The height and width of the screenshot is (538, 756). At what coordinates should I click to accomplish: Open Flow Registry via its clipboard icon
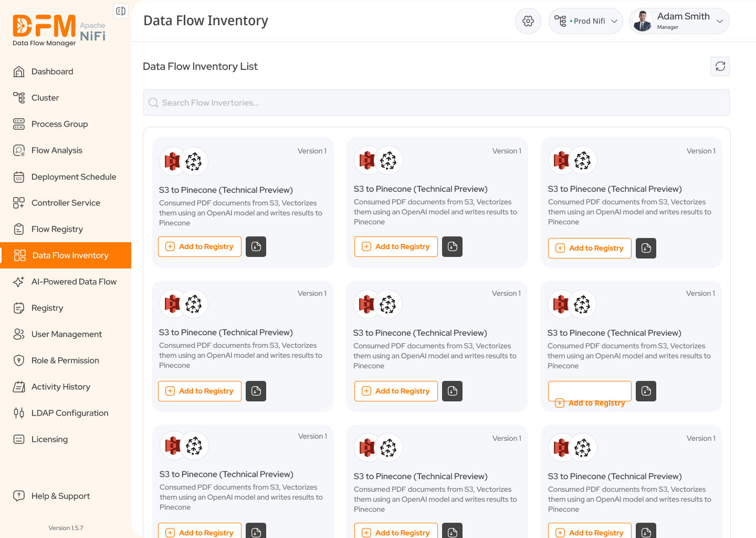coord(19,229)
